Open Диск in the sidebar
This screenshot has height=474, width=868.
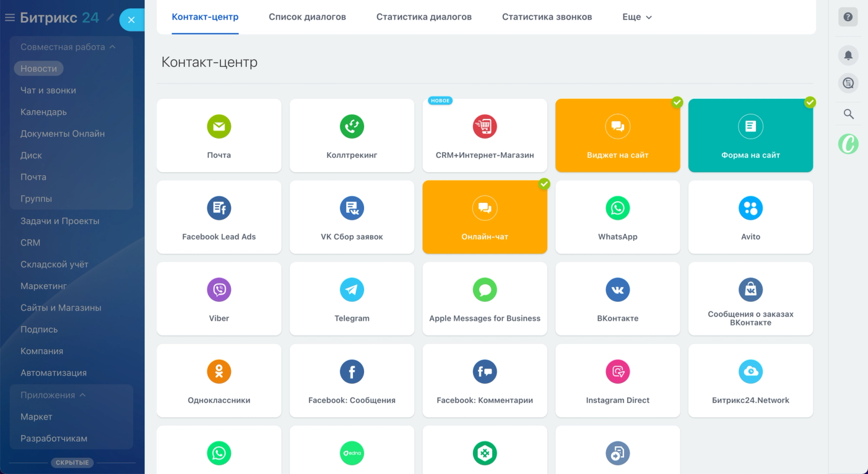pyautogui.click(x=31, y=155)
